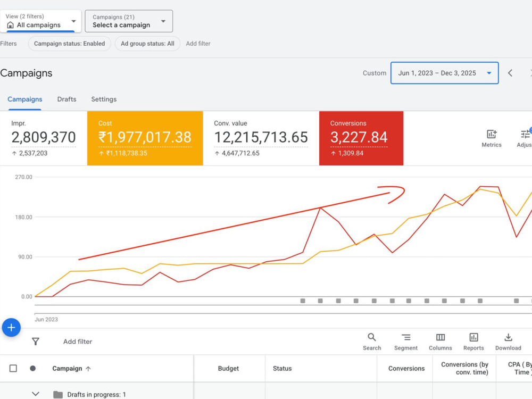The height and width of the screenshot is (399, 532).
Task: Click the home icon in All campaigns view
Action: point(11,25)
